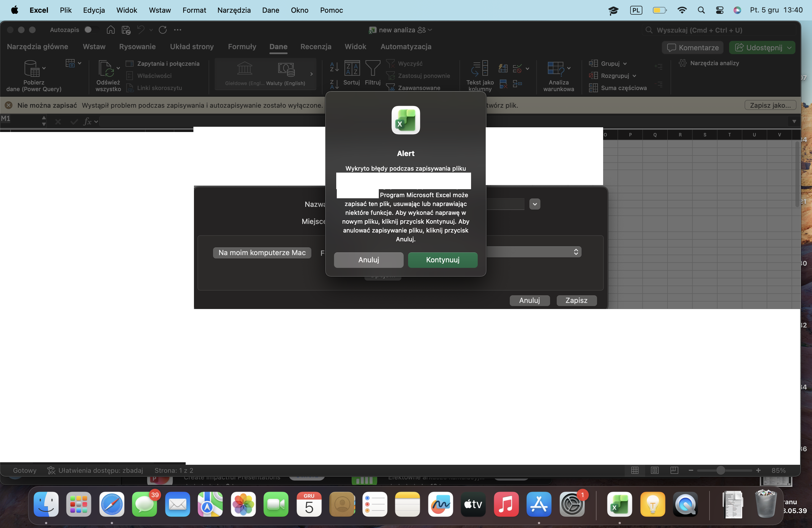This screenshot has width=812, height=528.
Task: Click the Waluty data type icon
Action: [x=286, y=69]
